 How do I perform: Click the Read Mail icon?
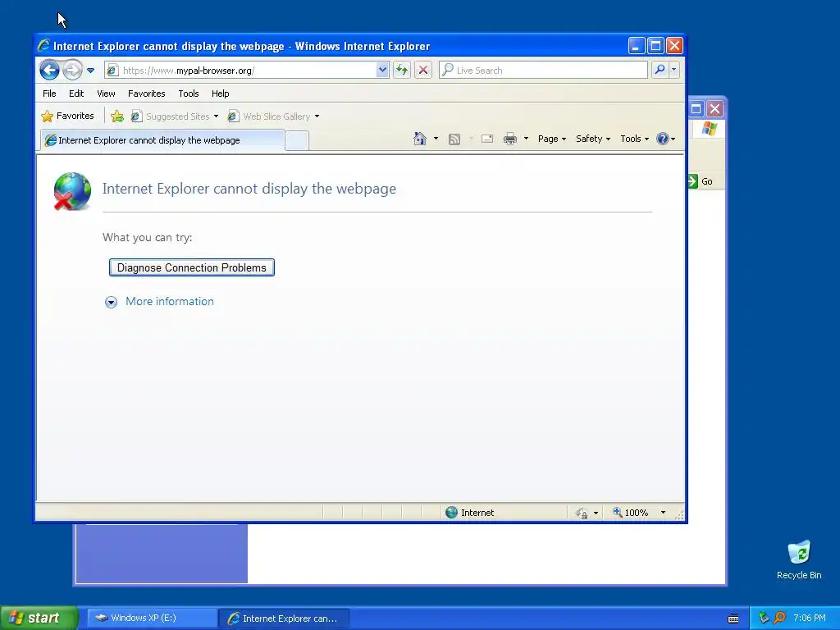487,139
